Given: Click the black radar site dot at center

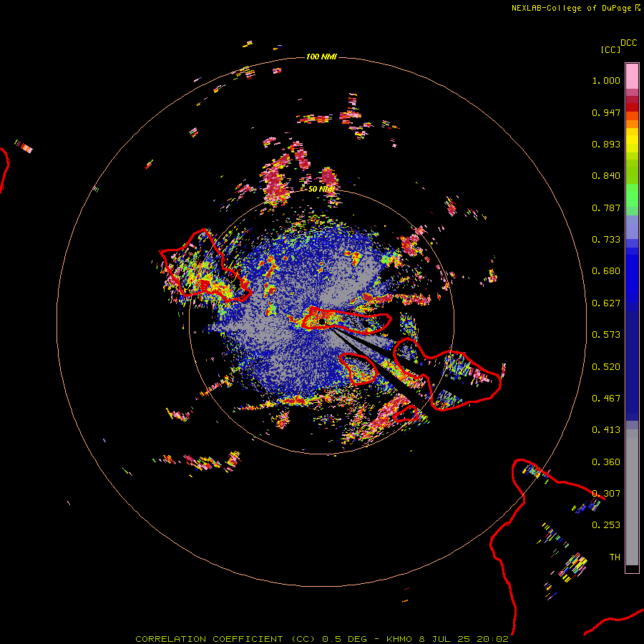Looking at the screenshot, I should pos(322,321).
